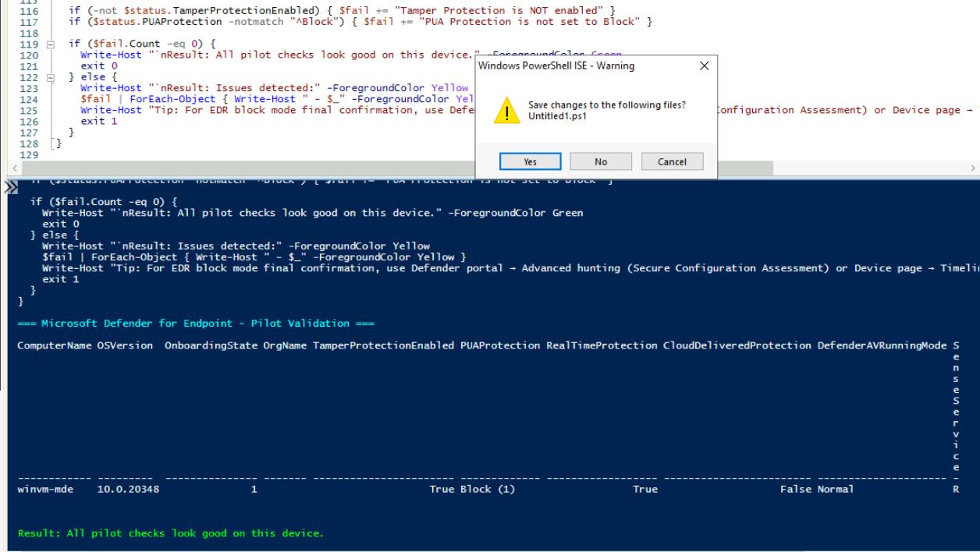
Task: Click the green Result line in console
Action: (170, 533)
